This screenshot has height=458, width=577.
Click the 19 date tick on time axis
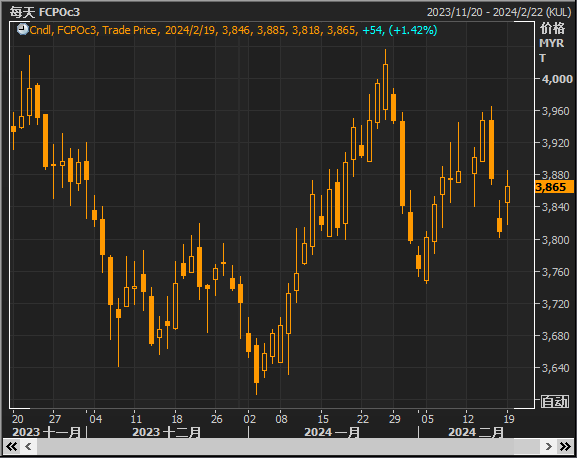point(509,419)
